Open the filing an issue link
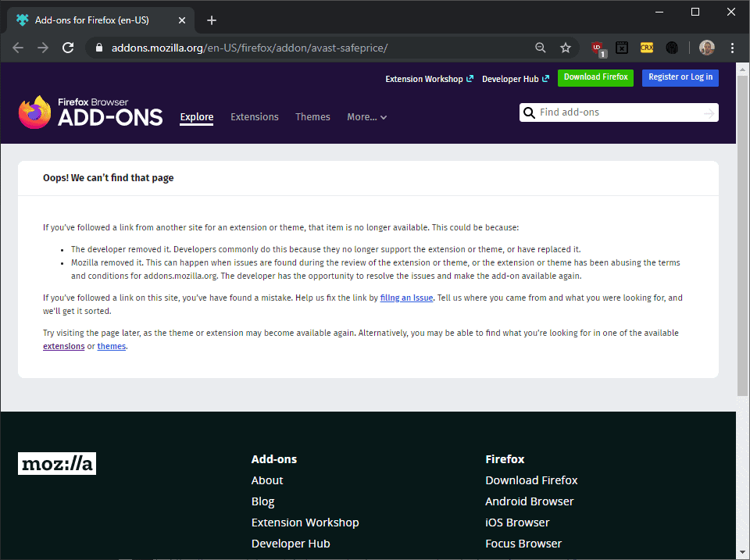This screenshot has width=750, height=560. 406,297
